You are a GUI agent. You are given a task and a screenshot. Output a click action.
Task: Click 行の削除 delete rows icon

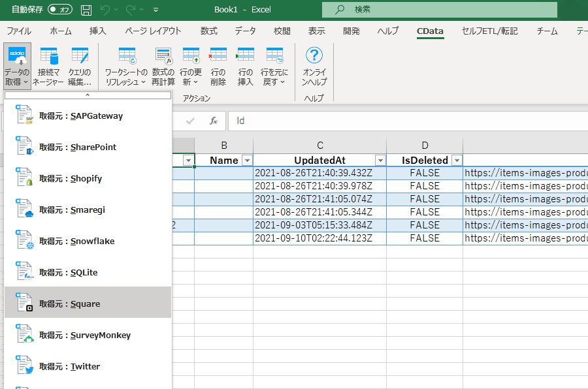click(218, 56)
